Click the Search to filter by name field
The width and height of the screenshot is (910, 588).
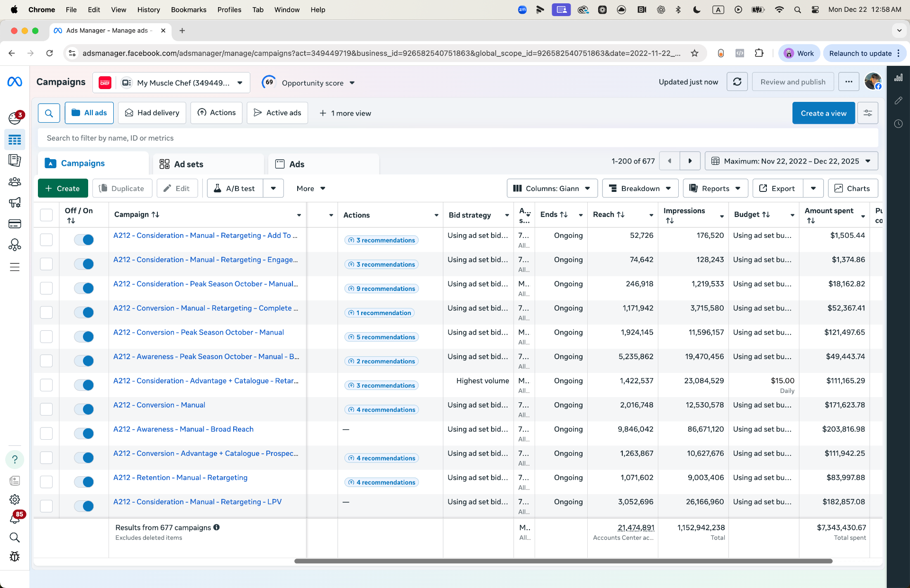coord(458,138)
